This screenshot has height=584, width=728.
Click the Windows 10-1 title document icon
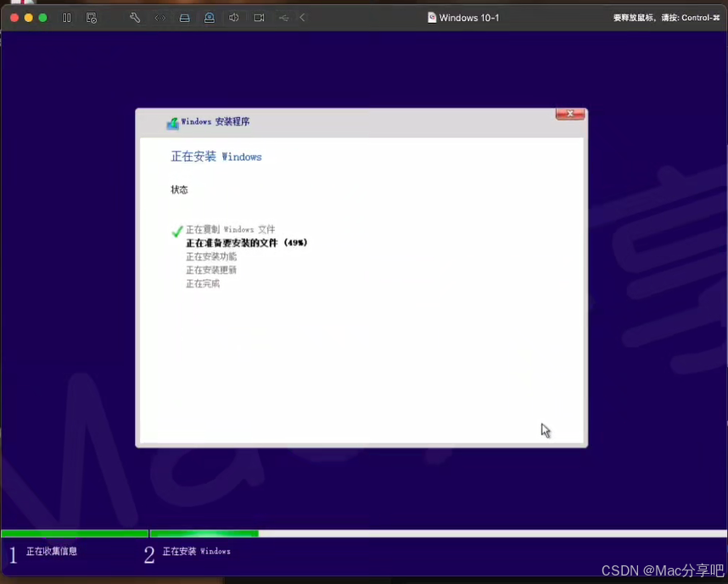(432, 18)
